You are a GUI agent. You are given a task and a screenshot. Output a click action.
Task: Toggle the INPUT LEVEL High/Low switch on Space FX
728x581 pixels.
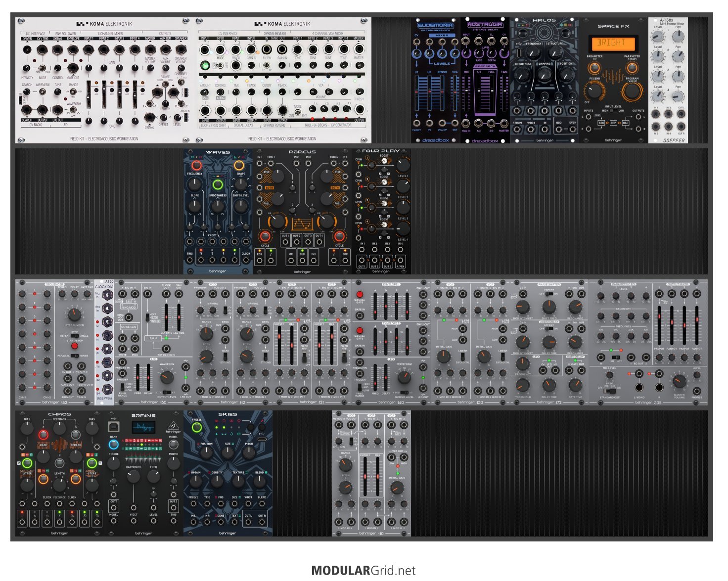click(613, 111)
